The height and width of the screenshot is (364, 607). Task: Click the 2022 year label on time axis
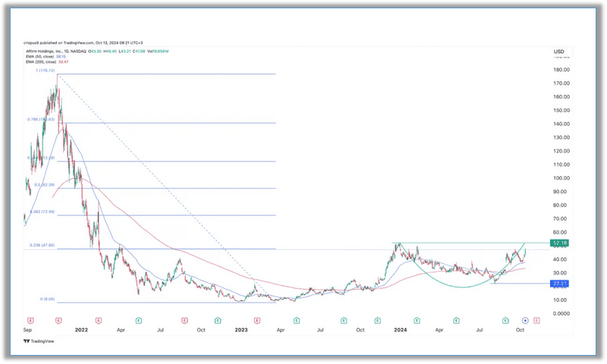coord(81,330)
